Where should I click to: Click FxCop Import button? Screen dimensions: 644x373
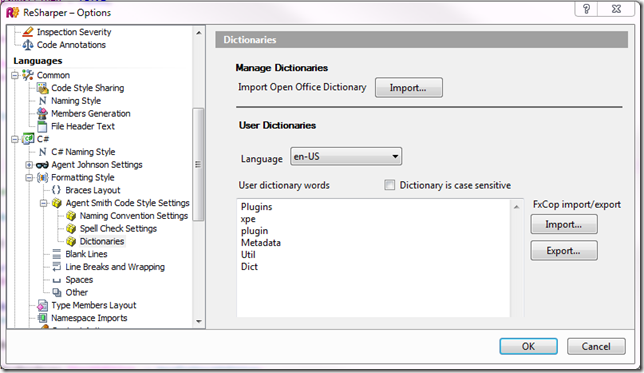[x=564, y=224]
